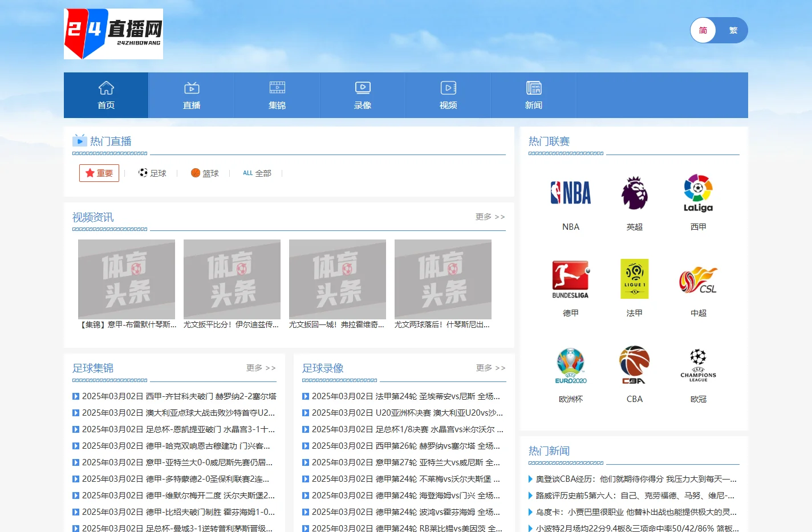Select the 重要 star filter

coord(99,173)
